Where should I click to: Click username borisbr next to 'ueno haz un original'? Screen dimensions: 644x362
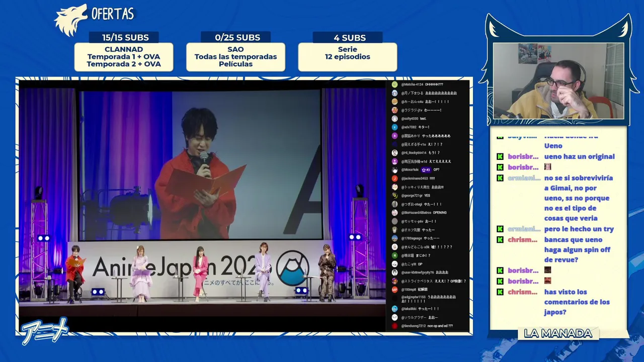coord(523,156)
